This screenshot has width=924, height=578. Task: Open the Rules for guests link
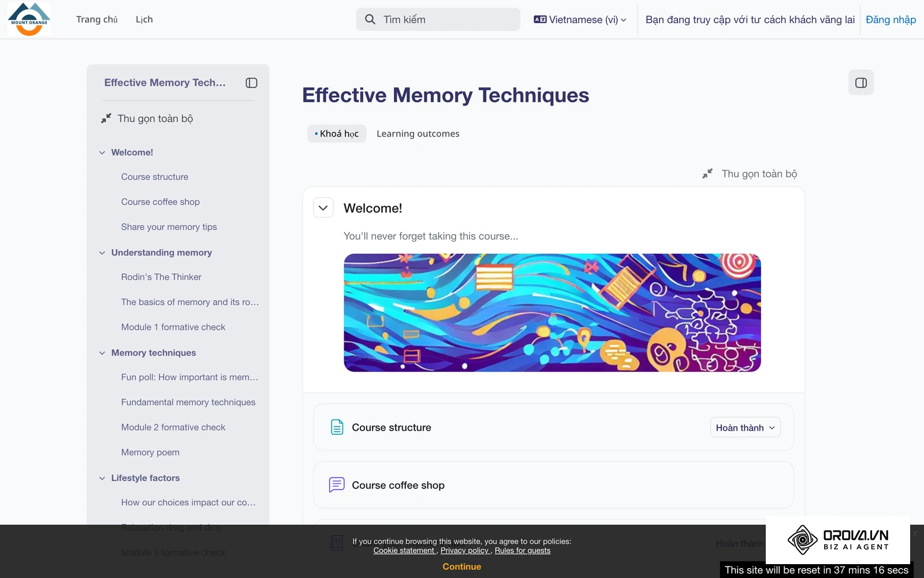pyautogui.click(x=523, y=550)
